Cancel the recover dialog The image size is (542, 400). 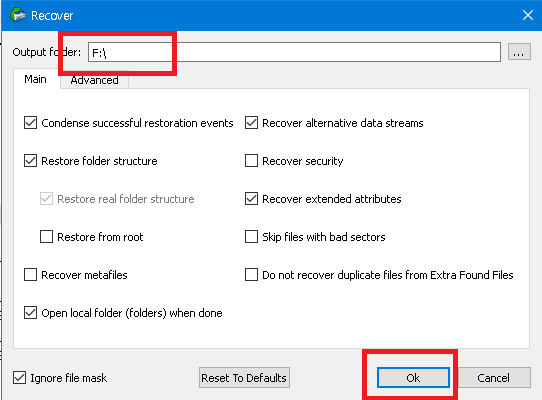(493, 378)
